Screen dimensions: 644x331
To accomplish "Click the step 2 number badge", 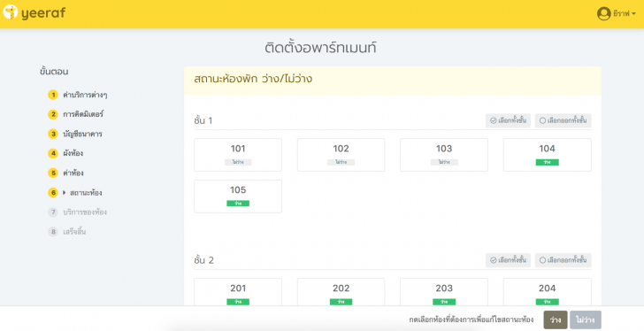I will pyautogui.click(x=53, y=114).
